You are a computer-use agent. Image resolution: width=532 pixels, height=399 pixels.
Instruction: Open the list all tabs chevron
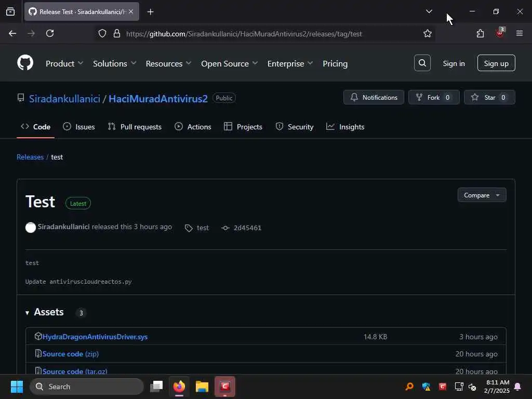(429, 11)
